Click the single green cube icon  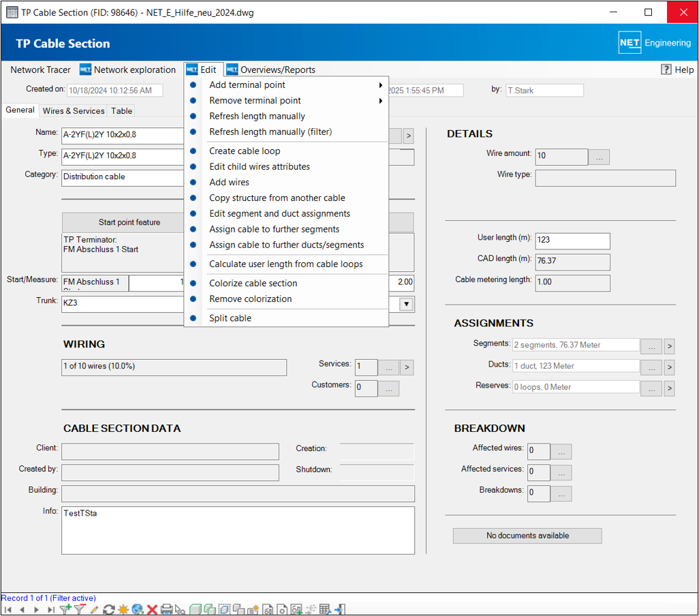196,609
